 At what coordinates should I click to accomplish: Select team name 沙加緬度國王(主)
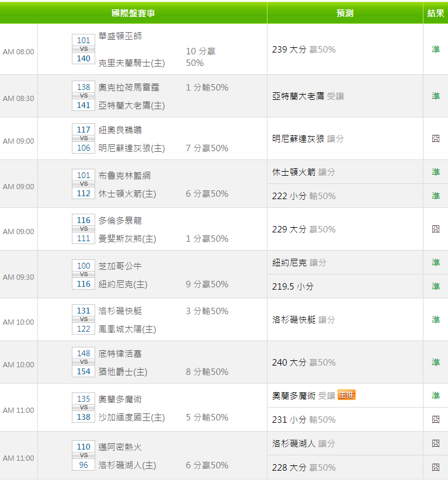tap(131, 418)
